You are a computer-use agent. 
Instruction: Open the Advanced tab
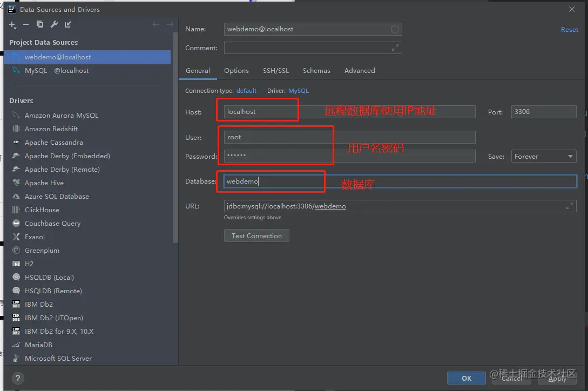[360, 71]
